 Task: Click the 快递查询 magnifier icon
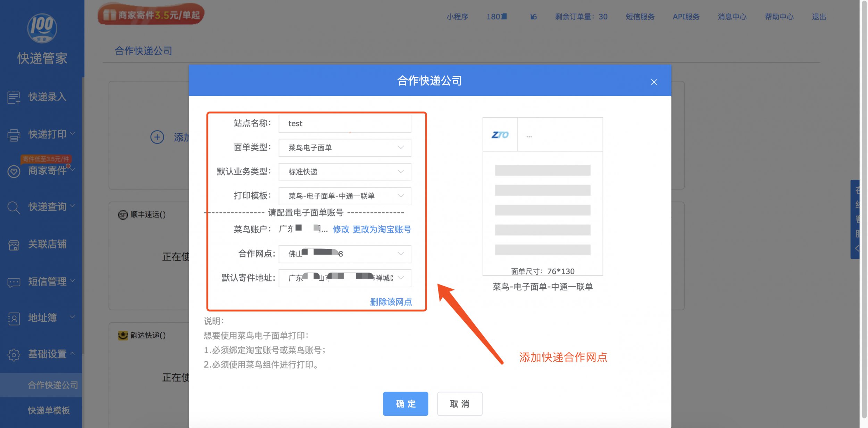pos(14,207)
